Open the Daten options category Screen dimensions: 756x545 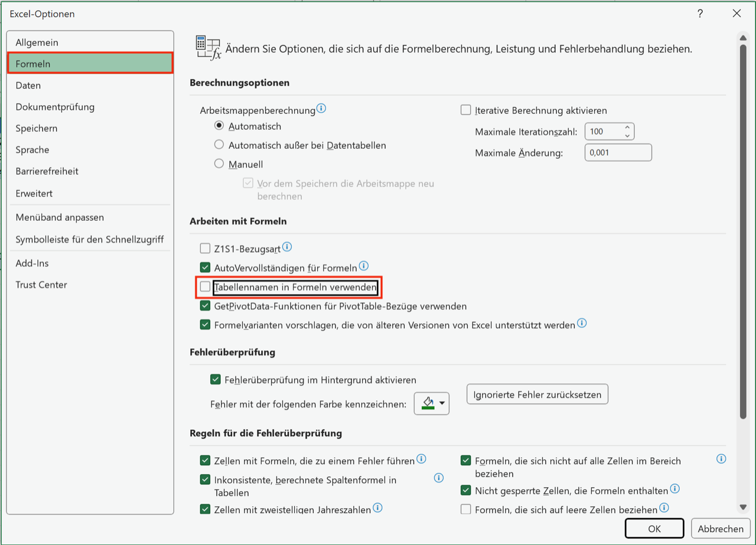pos(90,85)
